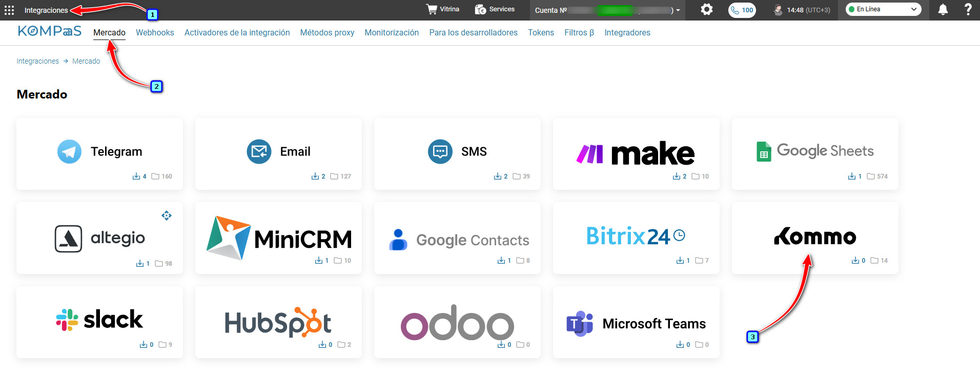The width and height of the screenshot is (980, 372).
Task: Click the folder count icon on Email card
Action: pyautogui.click(x=334, y=177)
